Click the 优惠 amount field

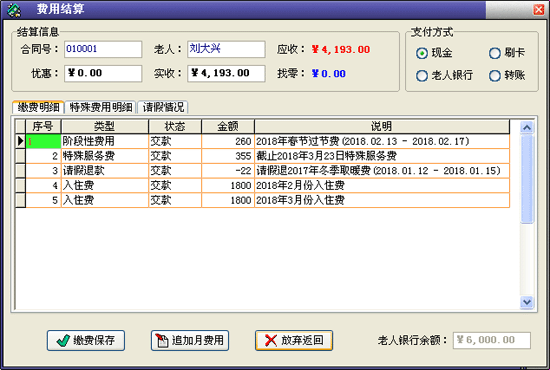[x=103, y=73]
